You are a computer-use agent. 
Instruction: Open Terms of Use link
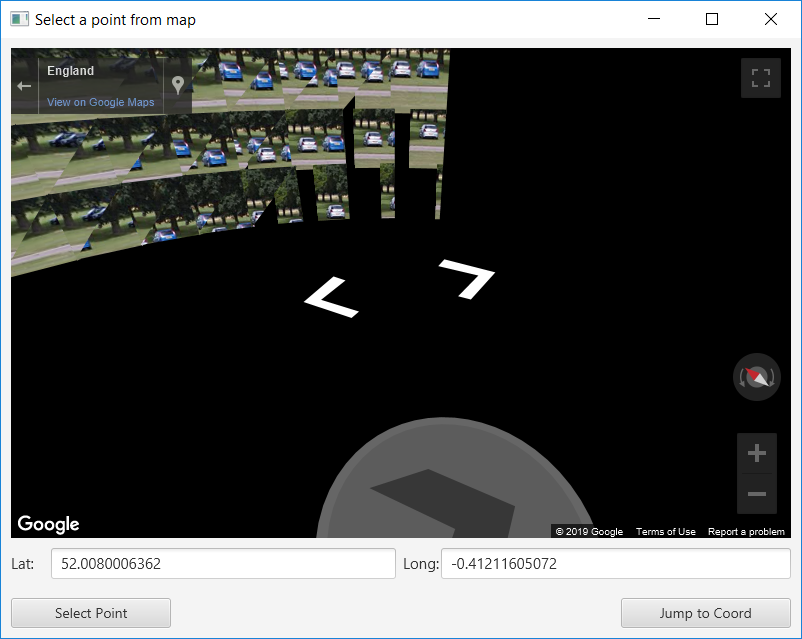[665, 532]
